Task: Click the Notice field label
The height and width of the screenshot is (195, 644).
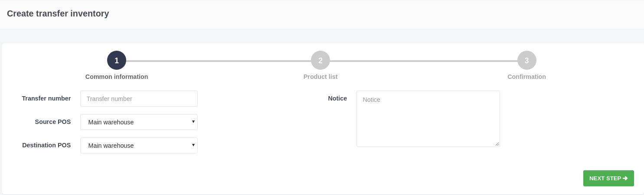Action: point(337,98)
